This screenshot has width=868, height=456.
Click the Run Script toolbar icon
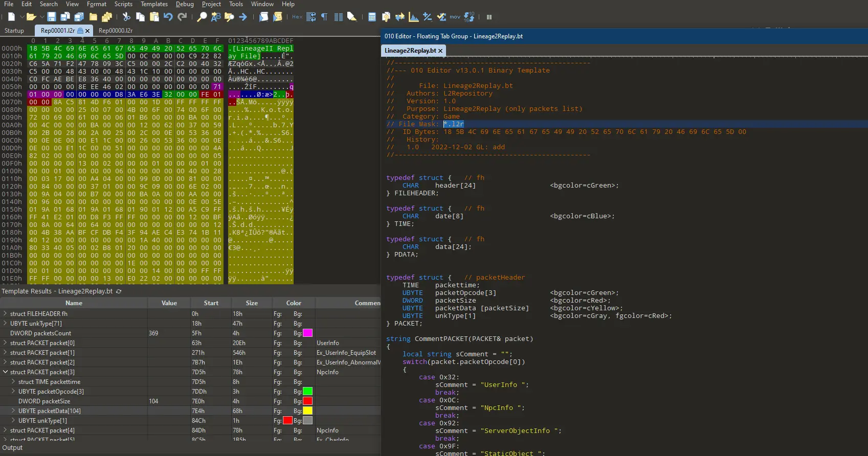pos(263,17)
